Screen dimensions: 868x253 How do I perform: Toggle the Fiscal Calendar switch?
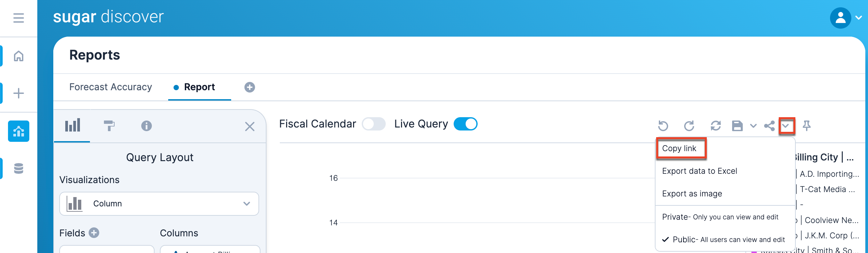pyautogui.click(x=373, y=124)
